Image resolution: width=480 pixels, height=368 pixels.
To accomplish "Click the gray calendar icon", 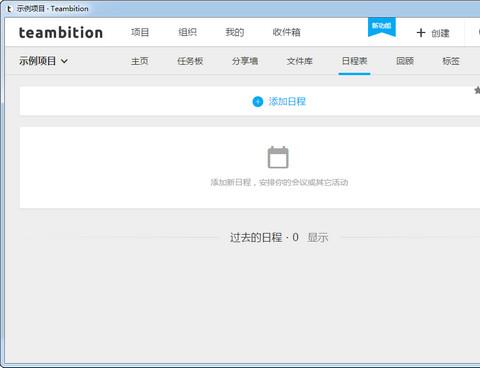I will coord(278,157).
